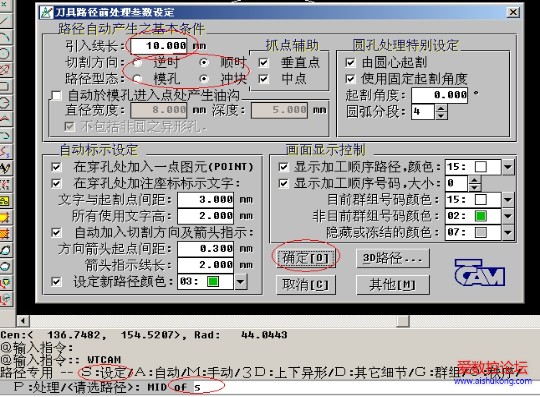Click command prompt option 'S:设定'
The image size is (540, 397).
(105, 372)
